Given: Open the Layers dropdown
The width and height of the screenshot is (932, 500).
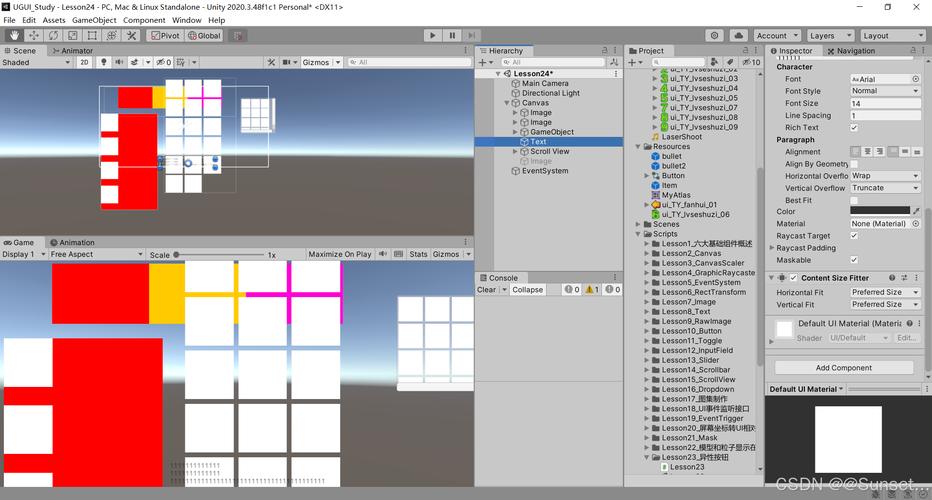Looking at the screenshot, I should click(830, 36).
